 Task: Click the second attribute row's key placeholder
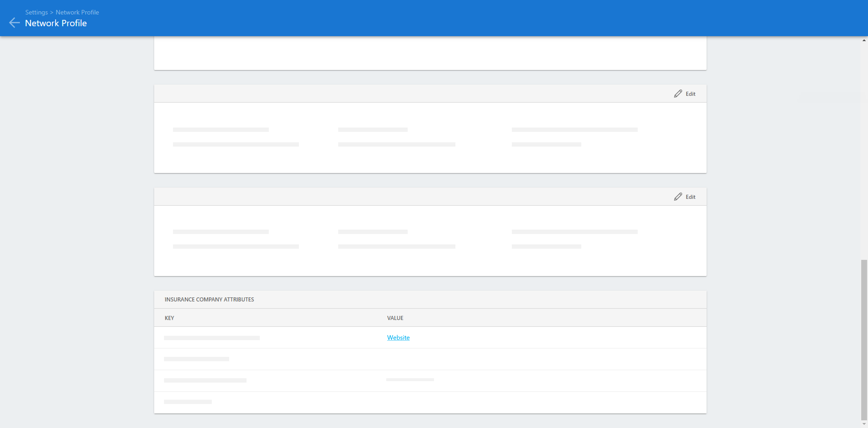196,359
